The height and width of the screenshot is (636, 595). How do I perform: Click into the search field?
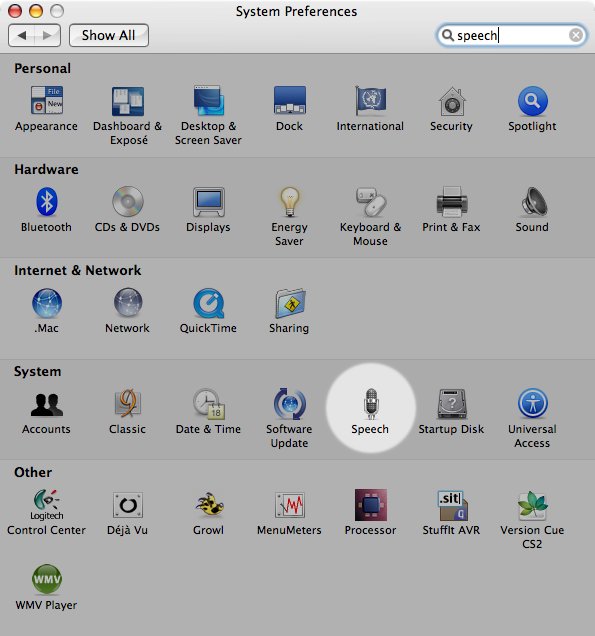pos(511,35)
